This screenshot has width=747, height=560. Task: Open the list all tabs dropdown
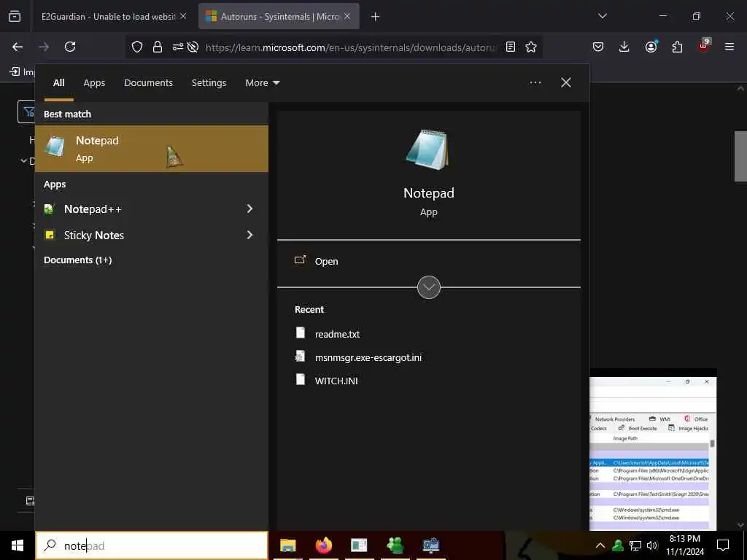[602, 16]
